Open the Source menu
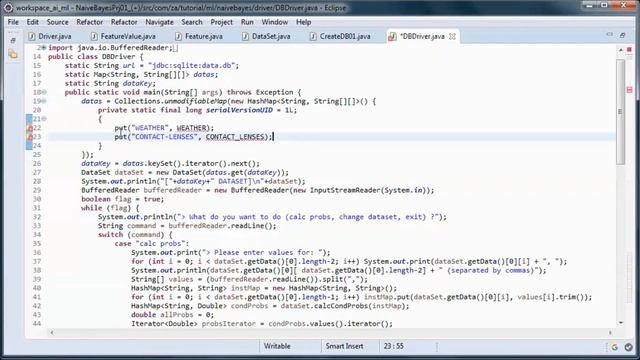Screen dimensions: 640x360 click(58, 22)
